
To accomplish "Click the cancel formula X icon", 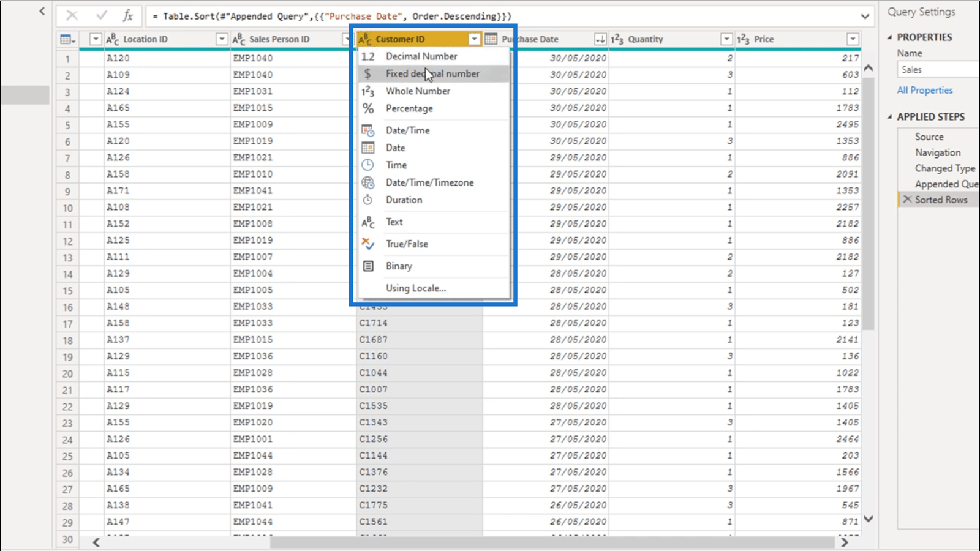I will tap(72, 16).
